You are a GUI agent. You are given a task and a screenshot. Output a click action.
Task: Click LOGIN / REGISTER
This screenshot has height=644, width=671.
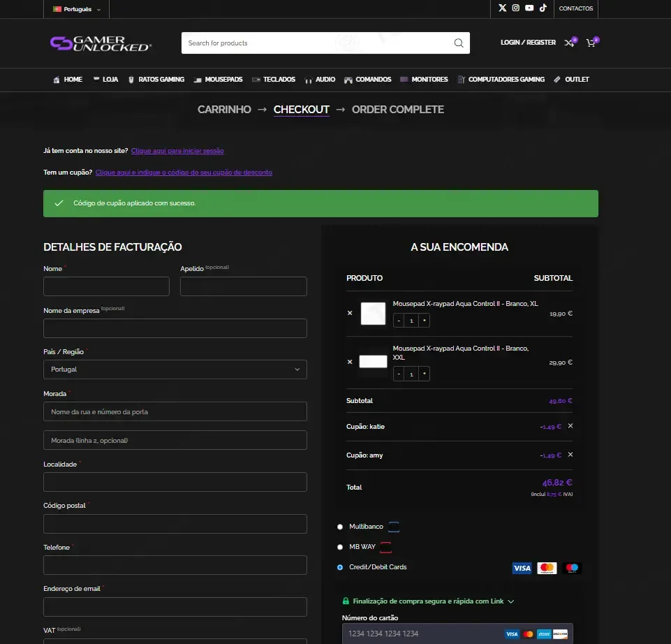pos(528,43)
